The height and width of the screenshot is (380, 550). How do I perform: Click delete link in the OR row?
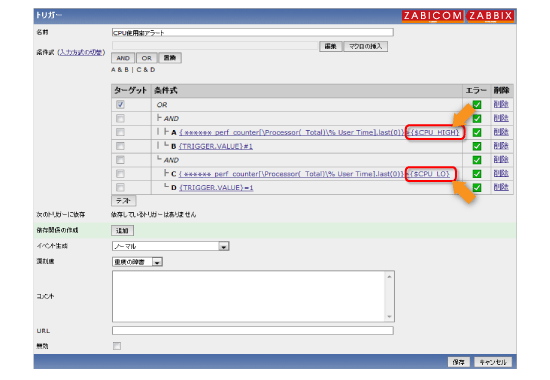point(501,104)
